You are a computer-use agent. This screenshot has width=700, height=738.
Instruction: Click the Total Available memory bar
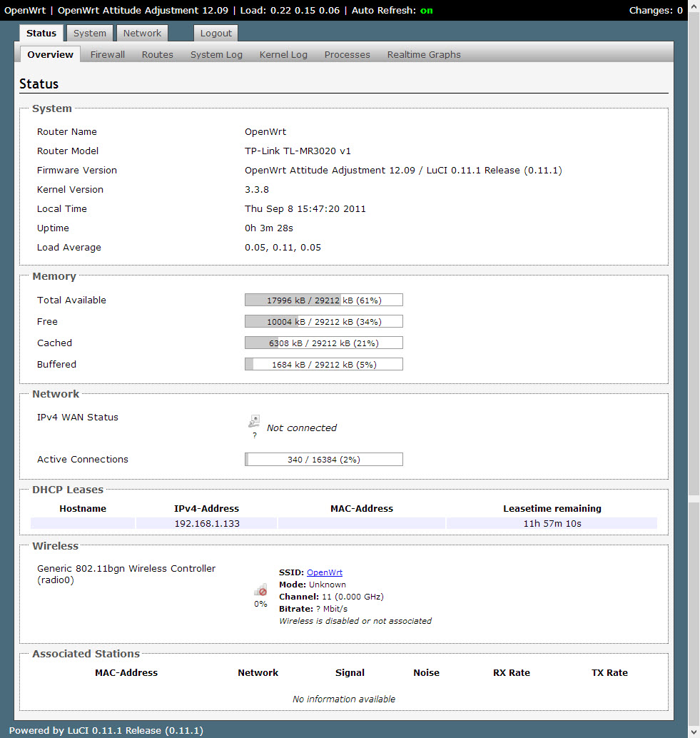click(324, 300)
